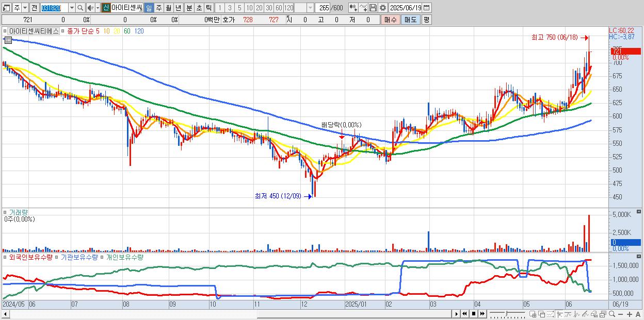
Task: Click the 거래량 volume panel label
Action: (19, 212)
